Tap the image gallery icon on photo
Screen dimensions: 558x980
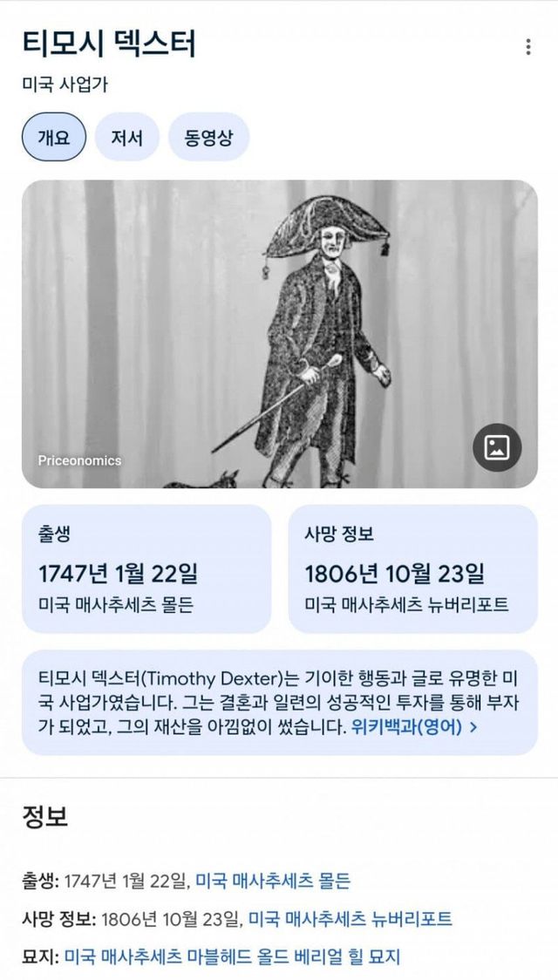coord(497,447)
